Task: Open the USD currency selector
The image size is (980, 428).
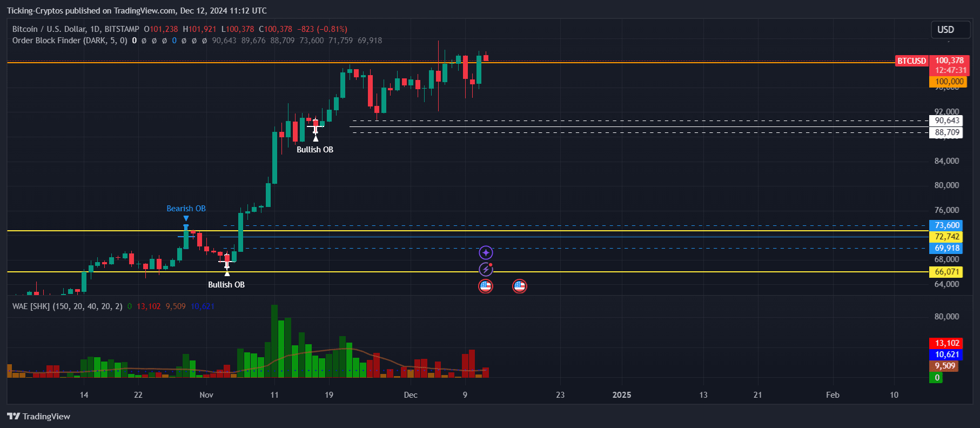Action: [x=950, y=30]
